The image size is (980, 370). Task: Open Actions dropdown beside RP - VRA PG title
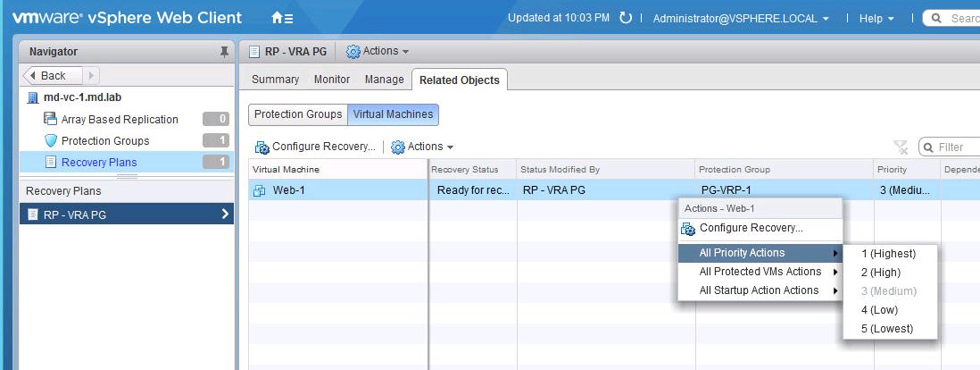click(378, 51)
